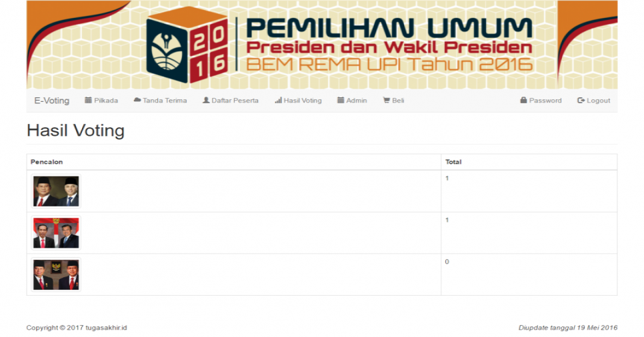This screenshot has height=337, width=644.
Task: Click the shopping cart icon beside Beli
Action: click(387, 100)
